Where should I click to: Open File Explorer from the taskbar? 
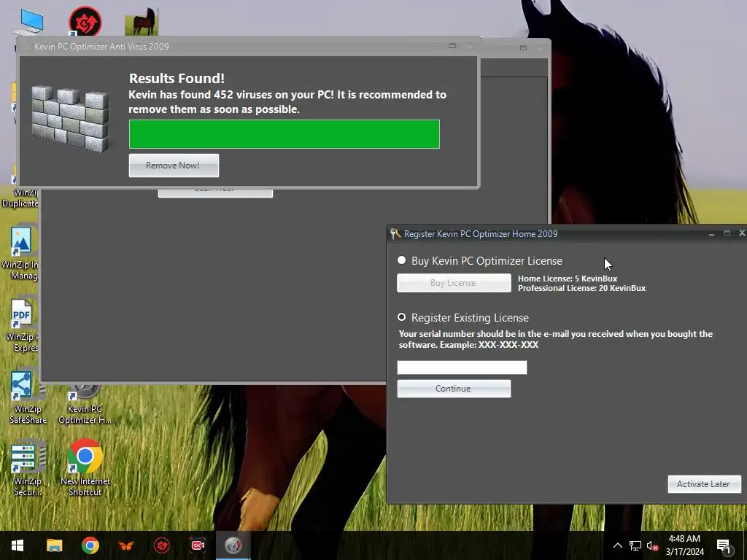tap(54, 545)
